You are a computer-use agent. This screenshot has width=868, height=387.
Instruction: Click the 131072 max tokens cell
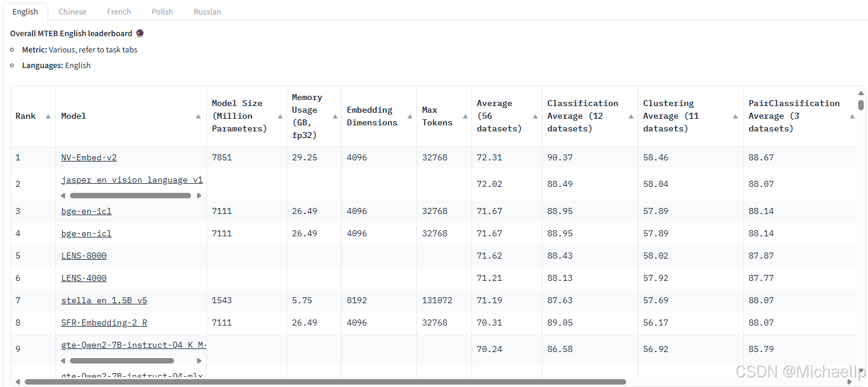pos(437,300)
